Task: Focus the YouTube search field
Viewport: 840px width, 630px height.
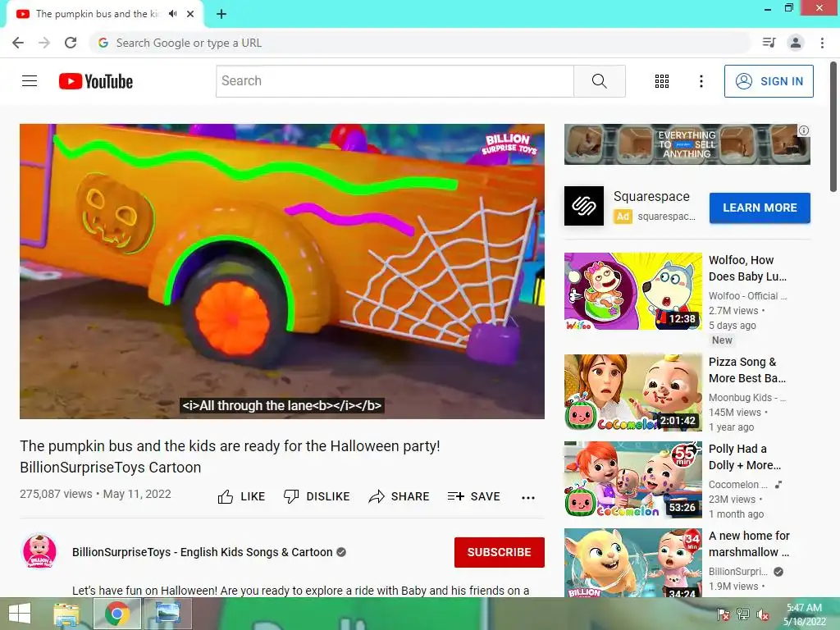Action: coord(395,81)
